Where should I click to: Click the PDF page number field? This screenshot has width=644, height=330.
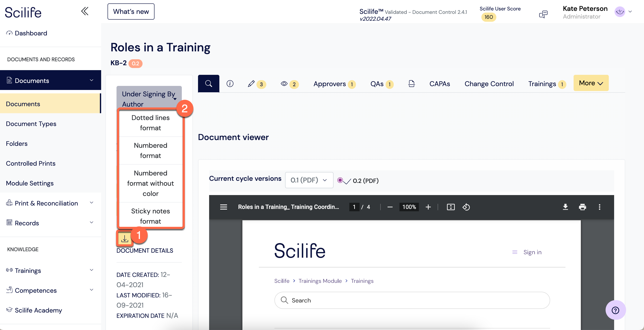point(354,207)
